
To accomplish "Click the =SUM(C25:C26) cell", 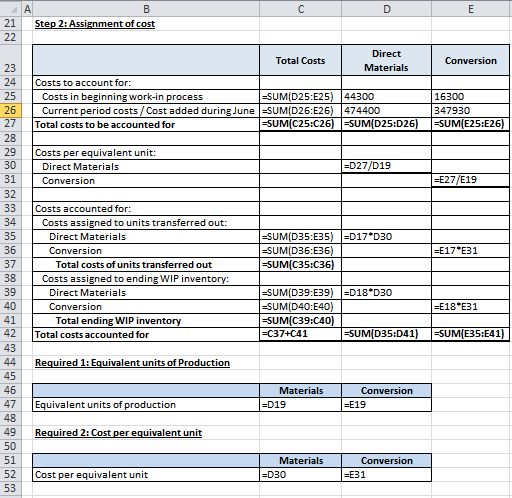I will coord(300,124).
